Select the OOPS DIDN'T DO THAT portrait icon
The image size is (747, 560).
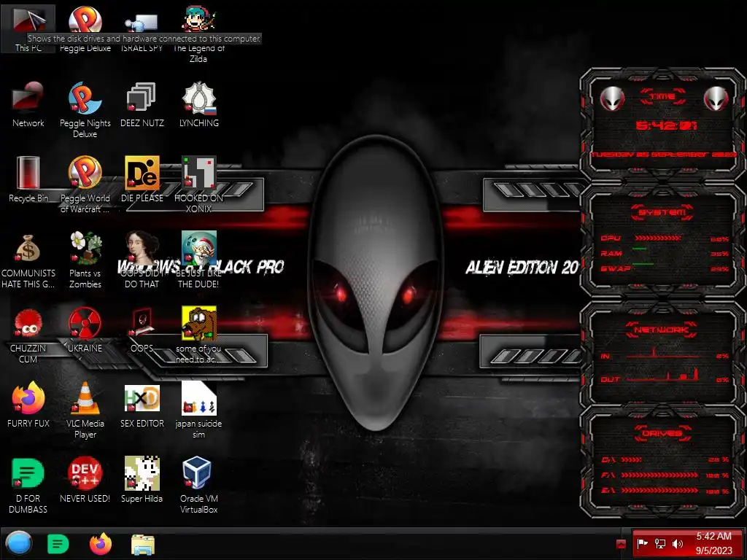click(142, 260)
